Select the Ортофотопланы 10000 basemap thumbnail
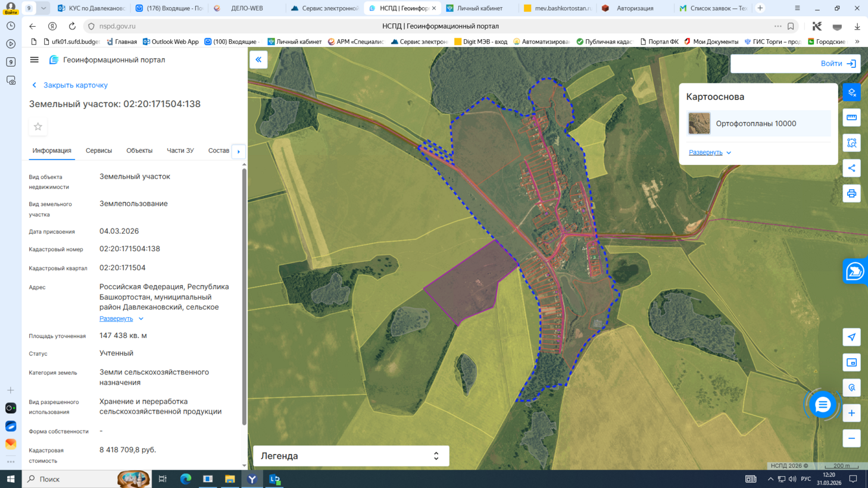The width and height of the screenshot is (868, 488). 699,124
